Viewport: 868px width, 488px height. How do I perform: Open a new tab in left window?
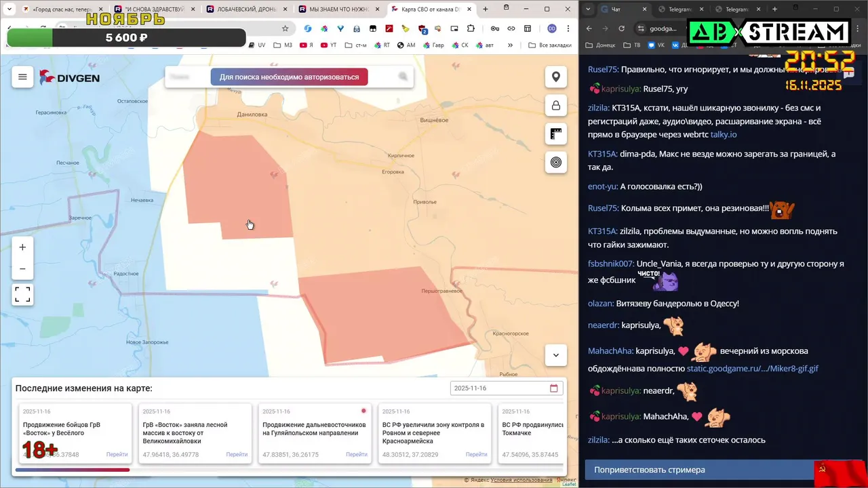point(486,9)
